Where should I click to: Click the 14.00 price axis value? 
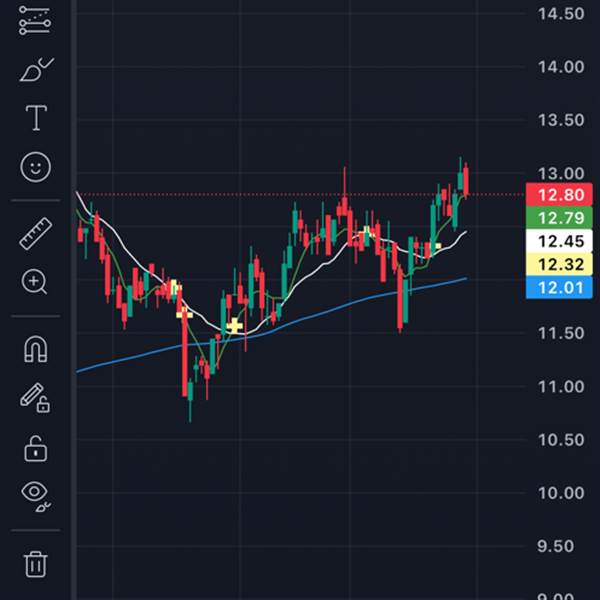[561, 67]
